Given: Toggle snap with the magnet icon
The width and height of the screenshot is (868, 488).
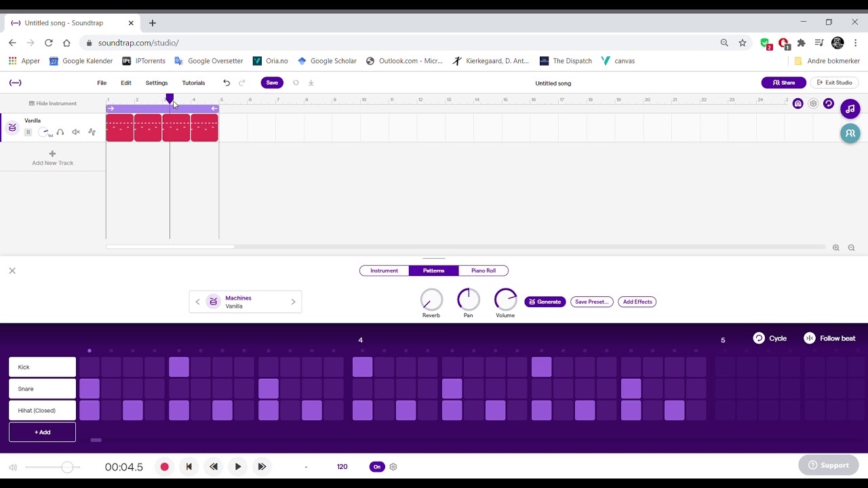Looking at the screenshot, I should [x=798, y=104].
